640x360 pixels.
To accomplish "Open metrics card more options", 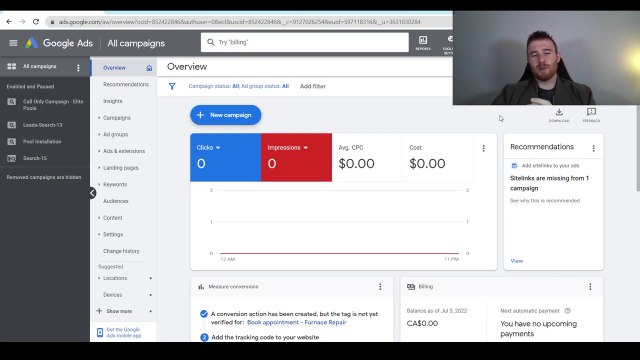I will click(484, 148).
